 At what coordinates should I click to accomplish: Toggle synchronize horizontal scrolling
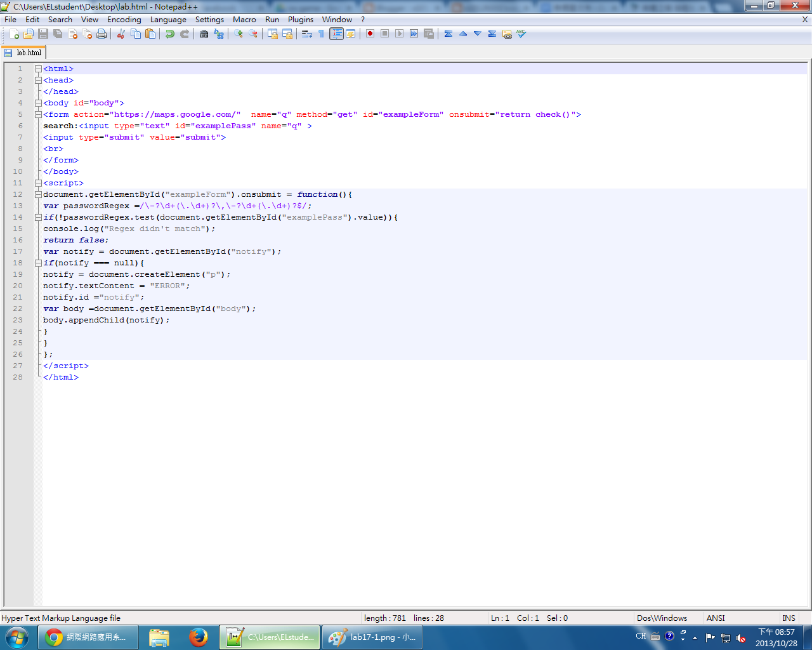(x=287, y=34)
